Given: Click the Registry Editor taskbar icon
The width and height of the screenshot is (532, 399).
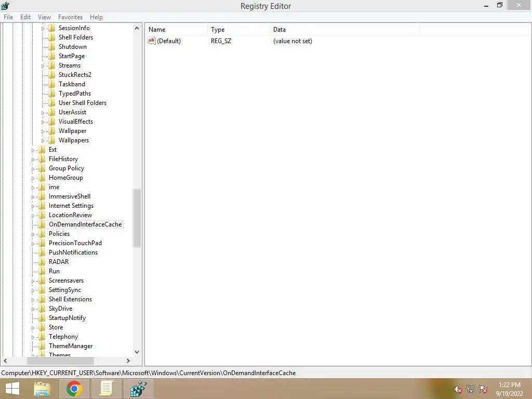Looking at the screenshot, I should (x=138, y=389).
